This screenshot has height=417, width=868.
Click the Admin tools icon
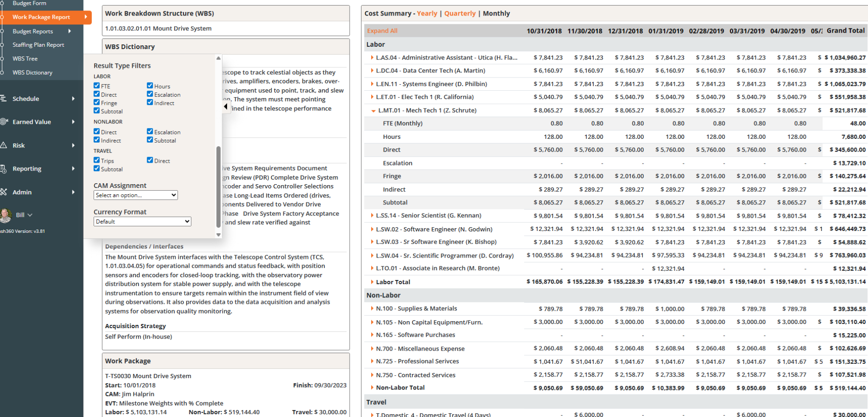(3, 192)
